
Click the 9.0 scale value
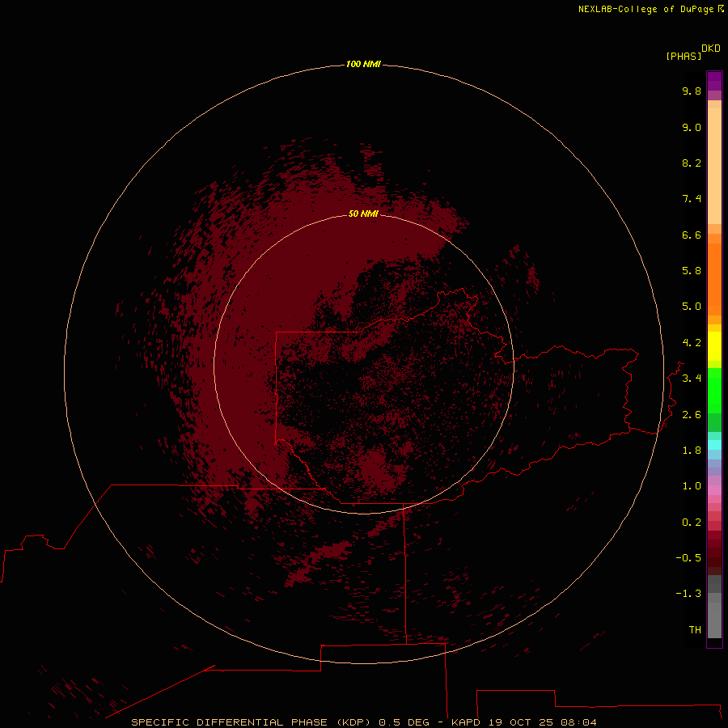point(692,127)
